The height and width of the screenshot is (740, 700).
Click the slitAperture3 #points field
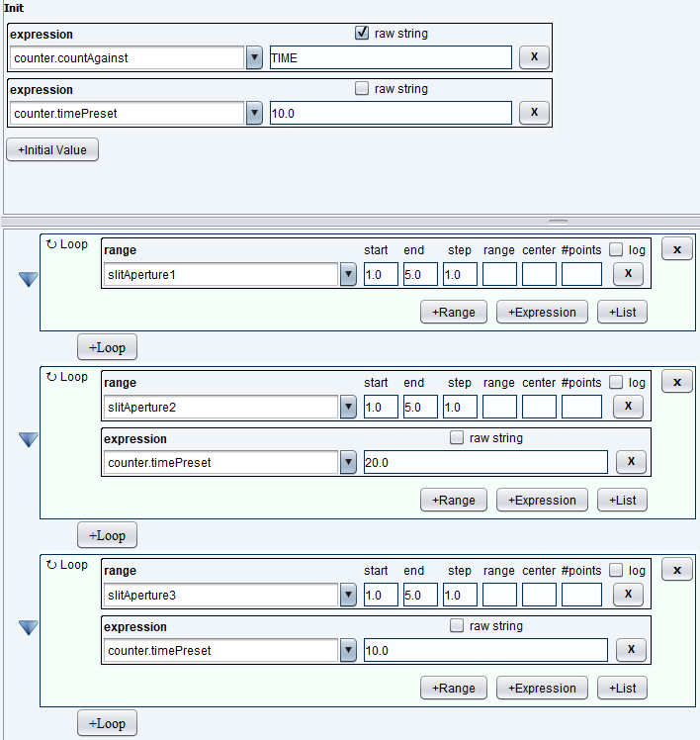pyautogui.click(x=581, y=595)
